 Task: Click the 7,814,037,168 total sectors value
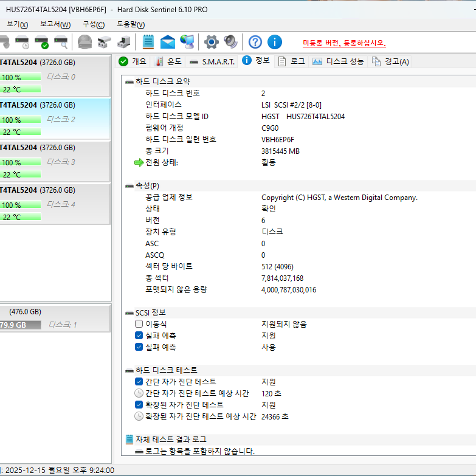tap(282, 278)
